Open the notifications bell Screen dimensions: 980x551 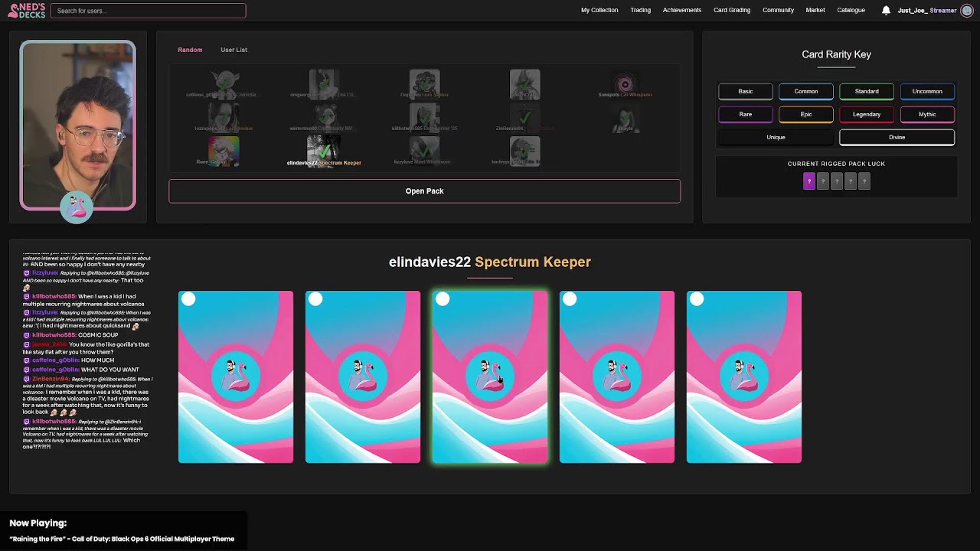click(886, 11)
